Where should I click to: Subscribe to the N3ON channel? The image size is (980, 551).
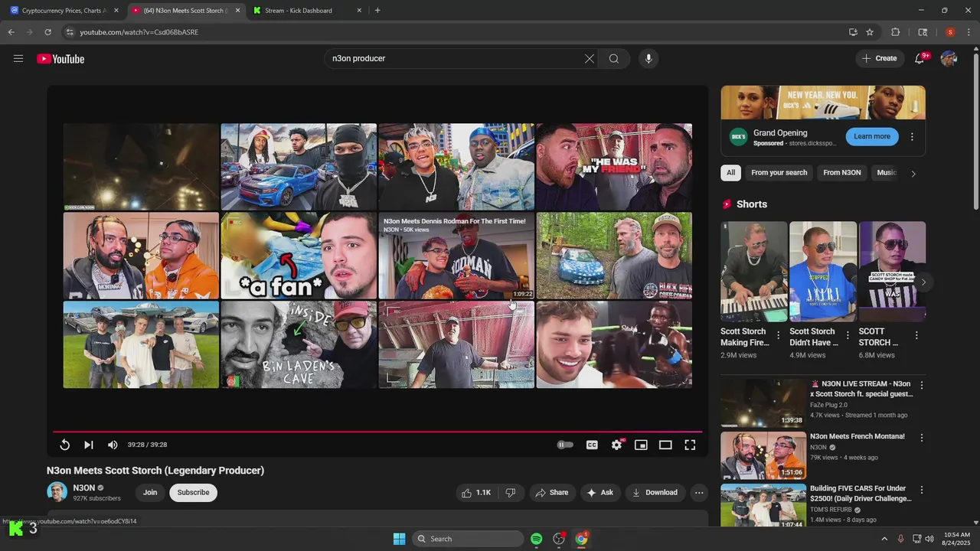point(193,493)
